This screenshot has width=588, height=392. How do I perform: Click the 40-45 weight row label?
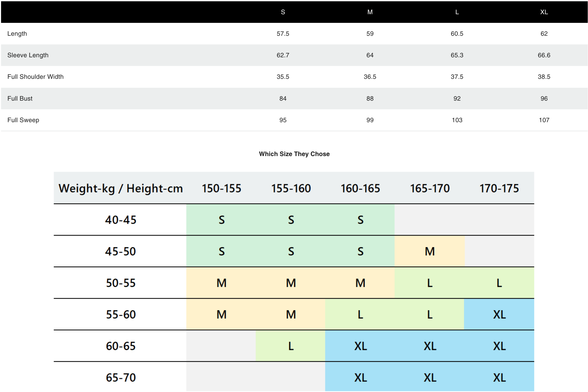(120, 220)
